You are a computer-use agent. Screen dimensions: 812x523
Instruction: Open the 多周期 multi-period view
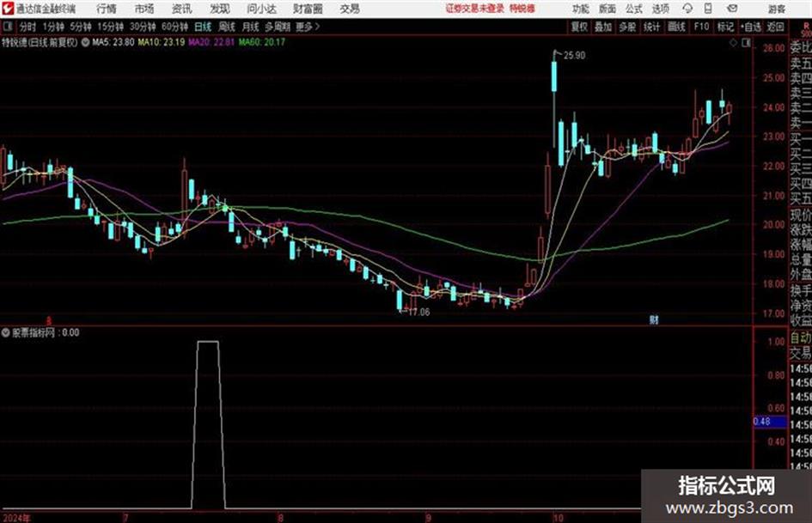(x=278, y=27)
